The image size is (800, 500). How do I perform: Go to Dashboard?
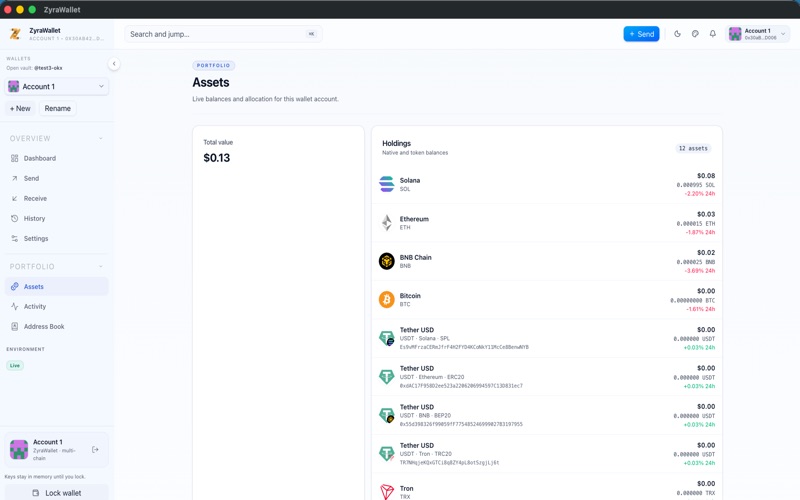coord(57,158)
